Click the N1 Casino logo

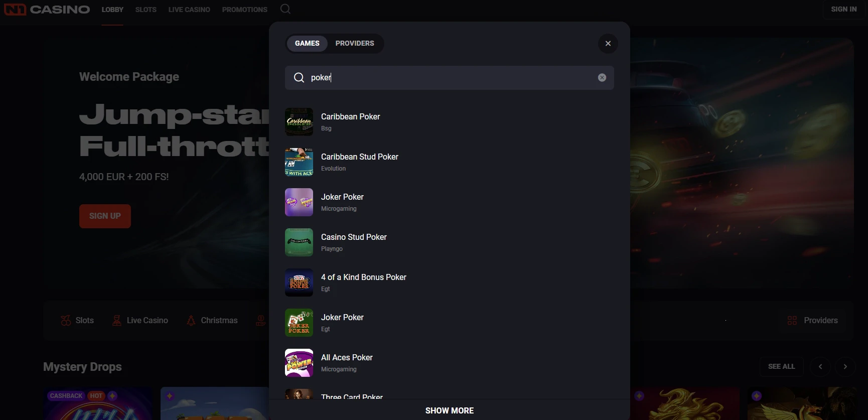click(47, 10)
